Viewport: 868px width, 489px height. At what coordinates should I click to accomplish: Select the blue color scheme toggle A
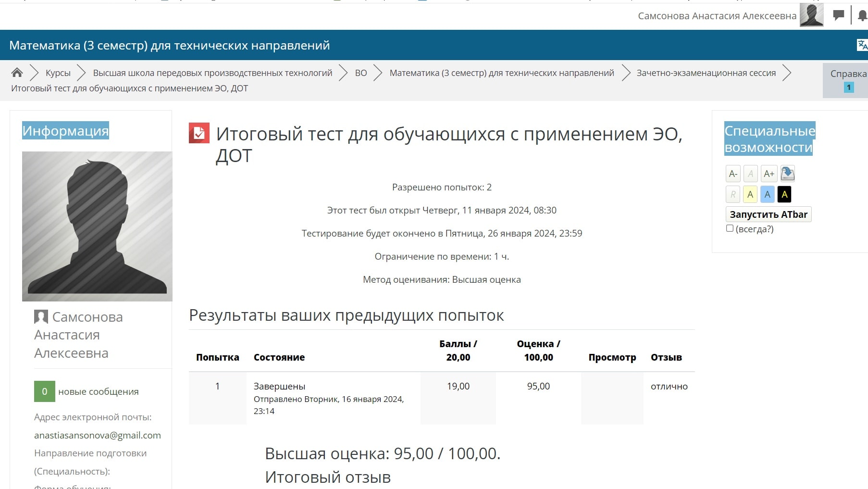click(x=768, y=194)
